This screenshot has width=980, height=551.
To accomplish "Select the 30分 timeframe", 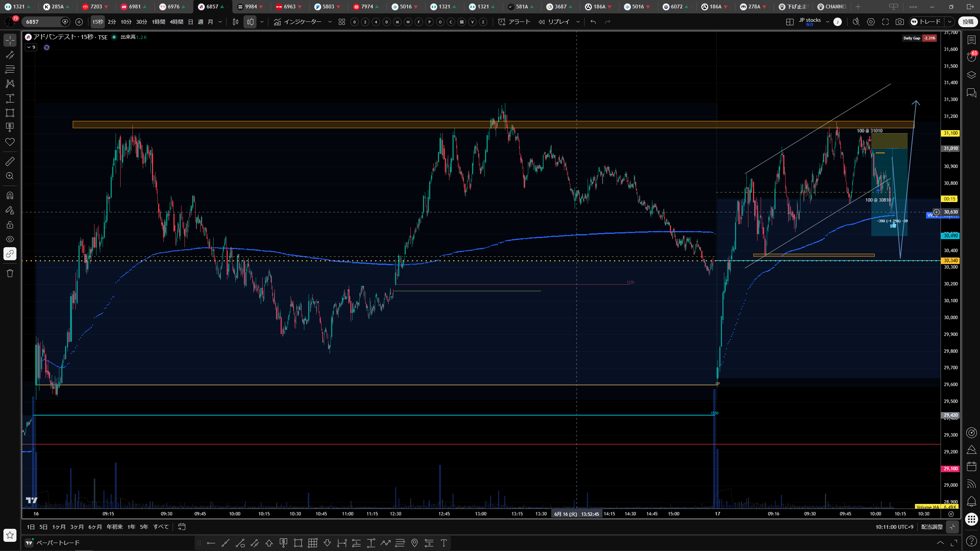I will (x=142, y=22).
